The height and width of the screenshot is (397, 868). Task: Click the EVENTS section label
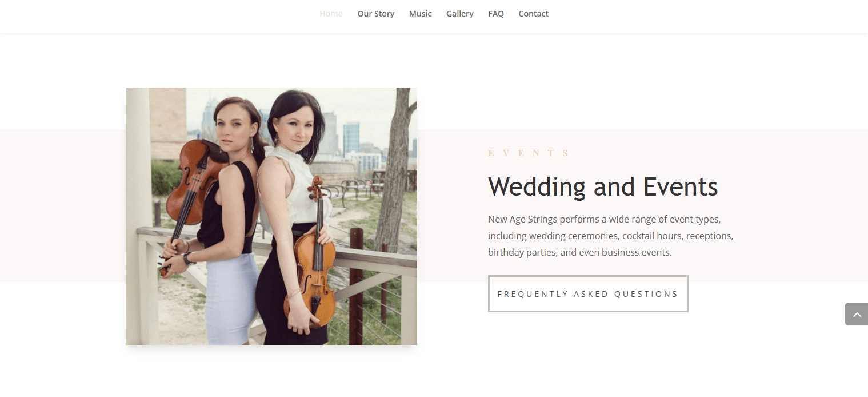click(529, 153)
